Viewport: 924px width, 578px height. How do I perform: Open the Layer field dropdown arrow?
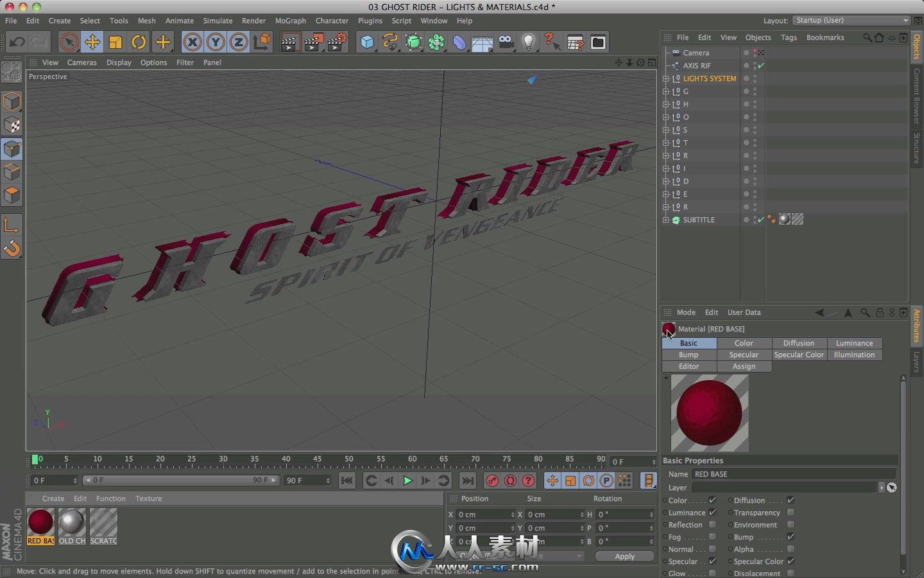(881, 487)
